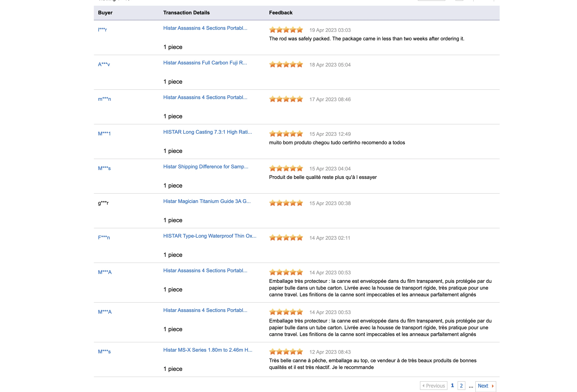Open Histar Shipping Difference for Samp link
This screenshot has width=577, height=392.
[x=206, y=167]
